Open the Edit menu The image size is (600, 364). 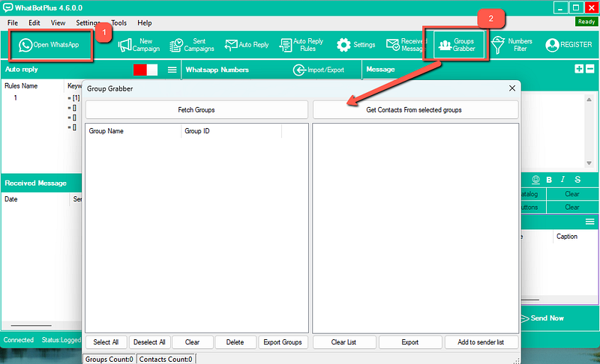pos(34,23)
